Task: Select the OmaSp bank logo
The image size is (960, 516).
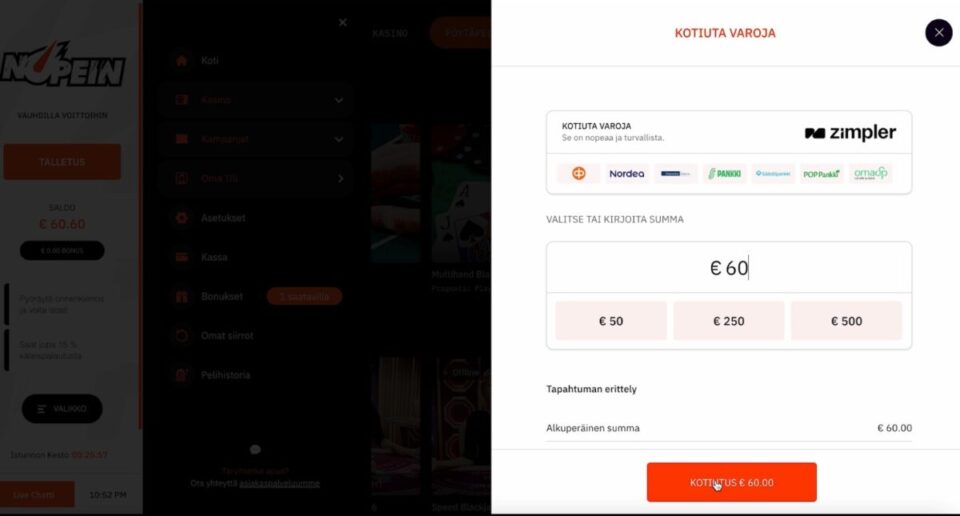Action: click(870, 173)
